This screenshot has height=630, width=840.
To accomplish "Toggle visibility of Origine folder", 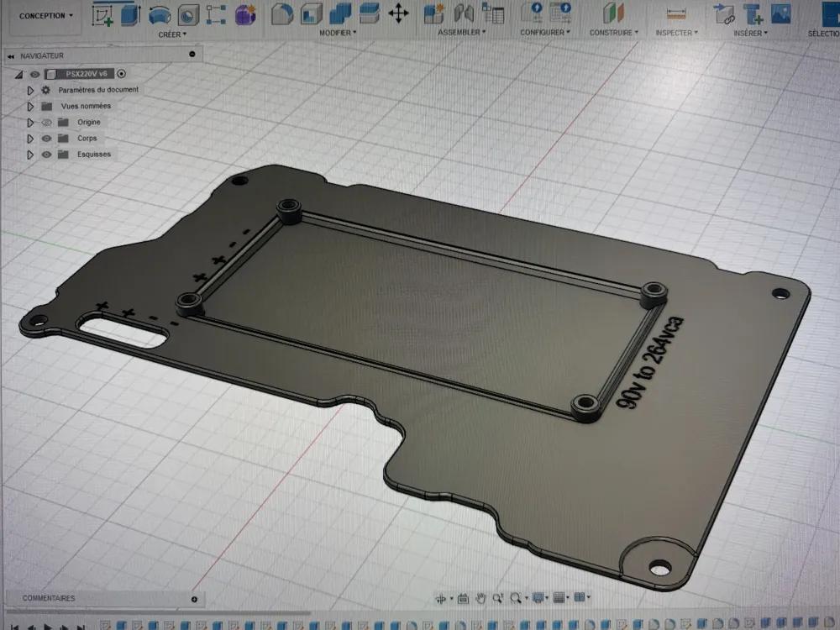I will pos(46,123).
